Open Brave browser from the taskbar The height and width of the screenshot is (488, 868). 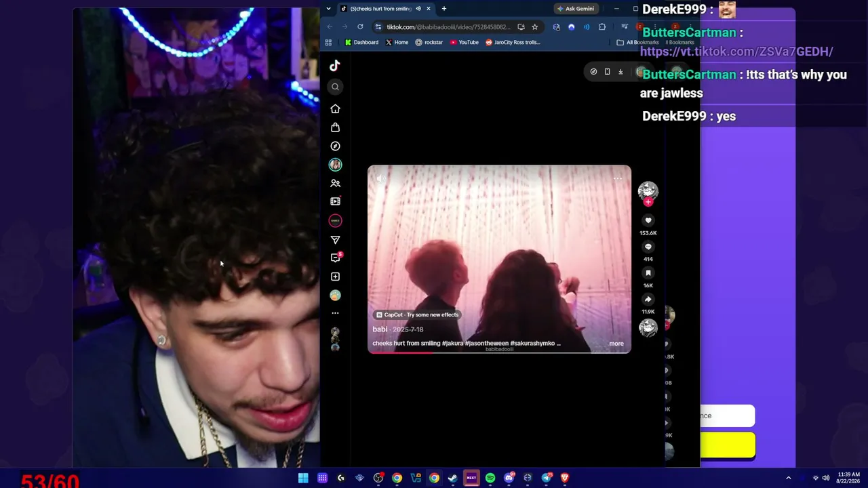click(x=564, y=478)
